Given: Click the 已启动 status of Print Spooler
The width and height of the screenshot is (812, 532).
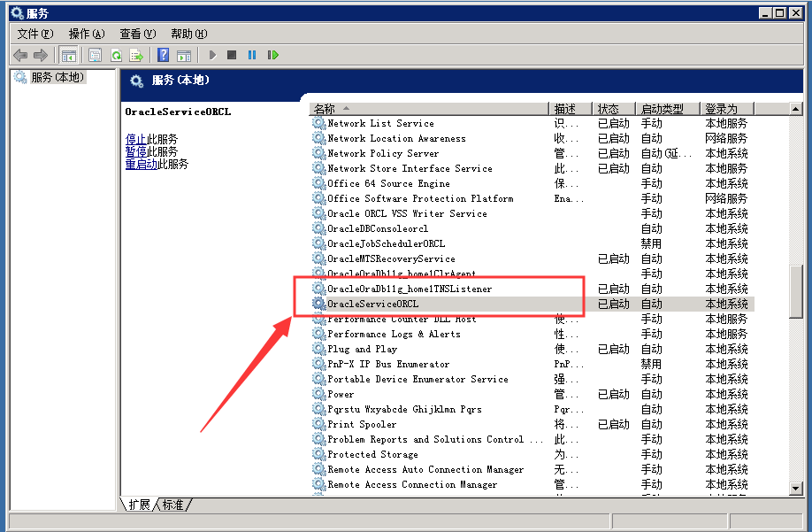Looking at the screenshot, I should 613,424.
